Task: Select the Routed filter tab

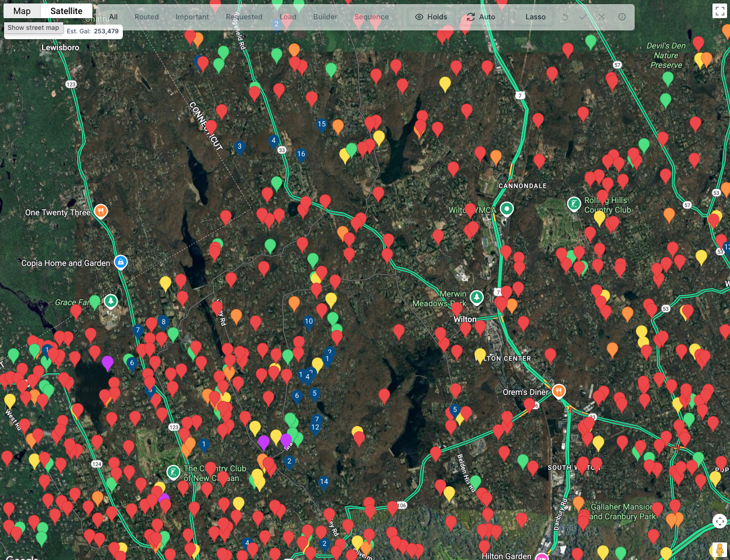Action: coord(146,17)
